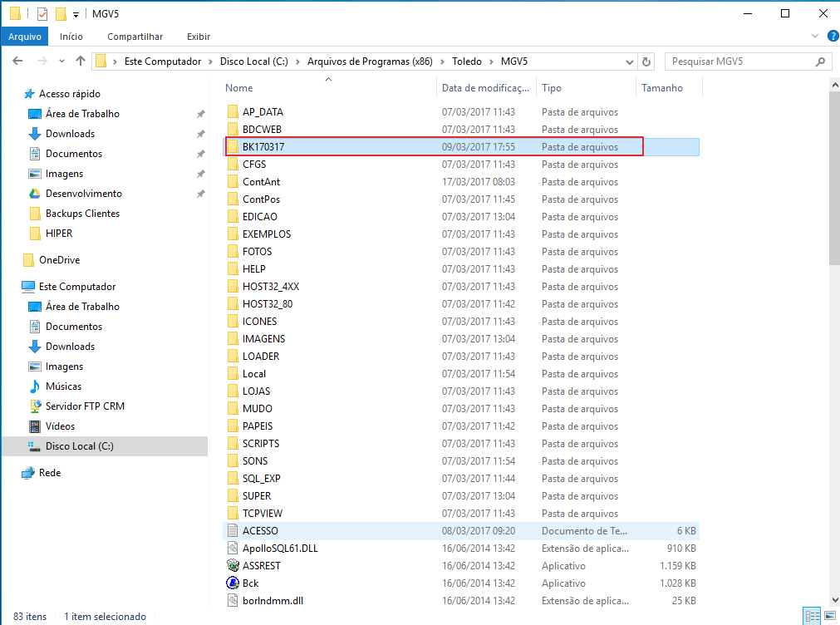Open the Compartilhar tab
840x625 pixels.
click(135, 37)
